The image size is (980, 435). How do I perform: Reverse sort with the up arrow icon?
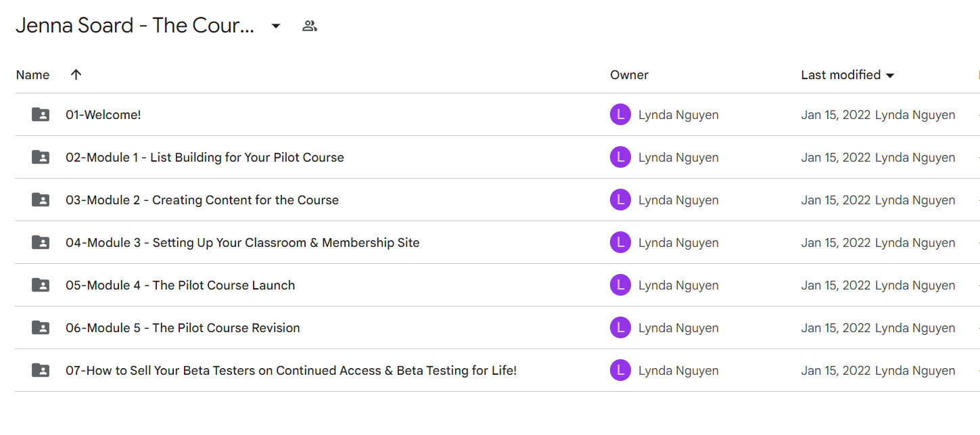[x=76, y=74]
